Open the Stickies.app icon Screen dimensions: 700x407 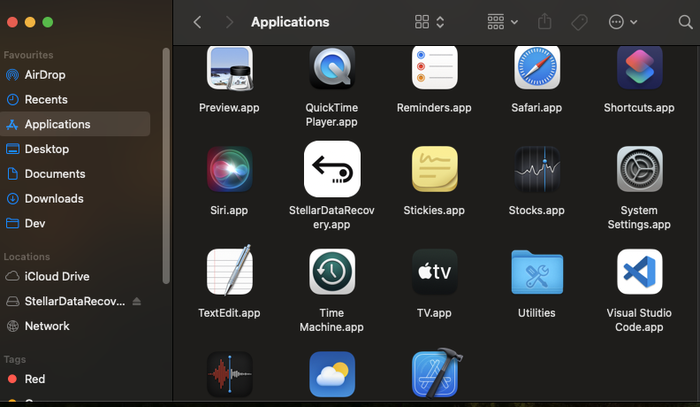click(434, 169)
